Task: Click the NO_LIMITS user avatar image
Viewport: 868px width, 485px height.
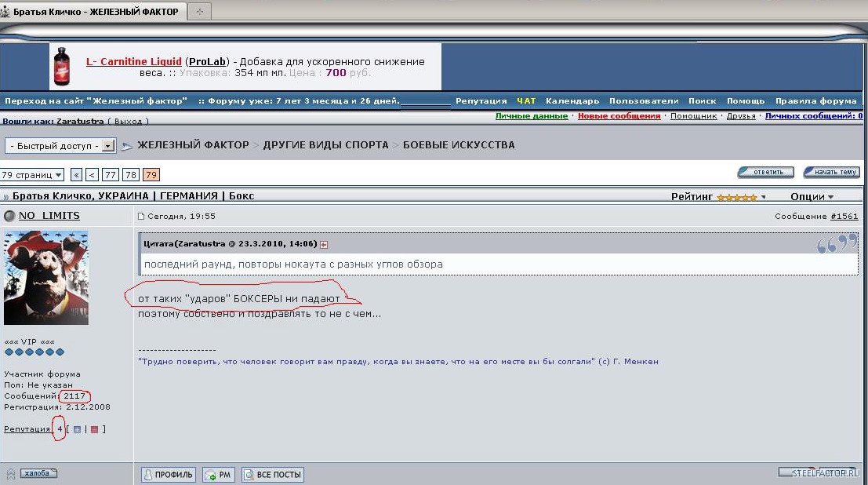Action: [x=46, y=278]
